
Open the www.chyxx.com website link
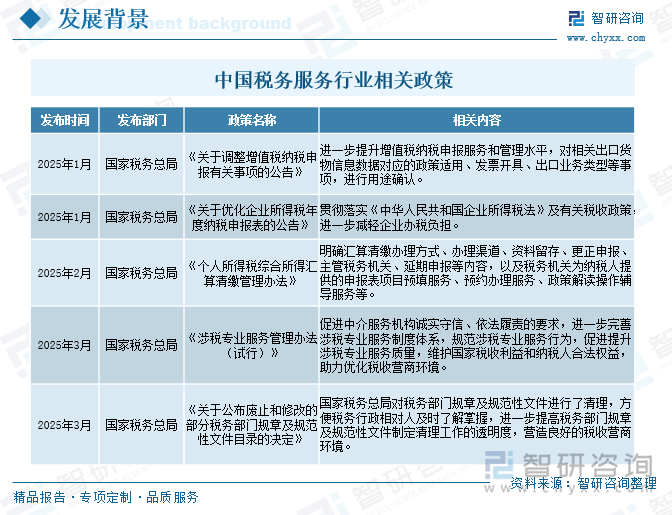(x=606, y=38)
